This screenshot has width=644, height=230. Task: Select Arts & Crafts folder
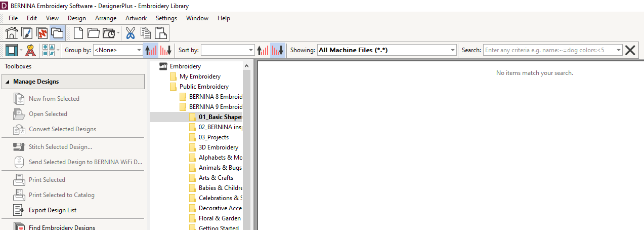coord(216,178)
